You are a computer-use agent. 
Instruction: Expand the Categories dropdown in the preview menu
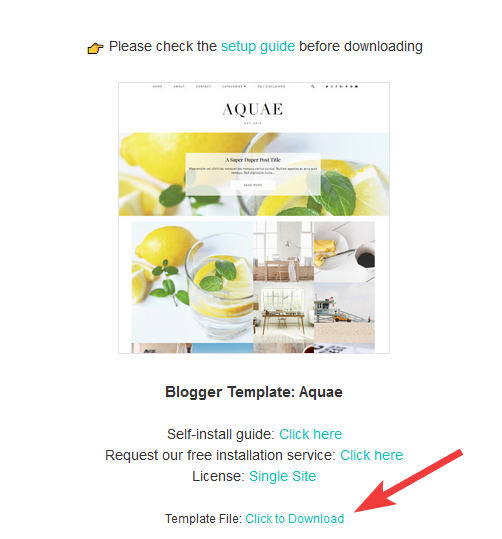point(234,86)
